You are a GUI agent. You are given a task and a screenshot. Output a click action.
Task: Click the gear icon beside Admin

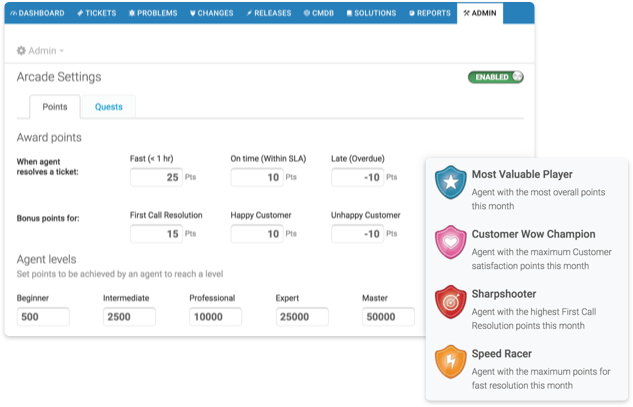22,50
